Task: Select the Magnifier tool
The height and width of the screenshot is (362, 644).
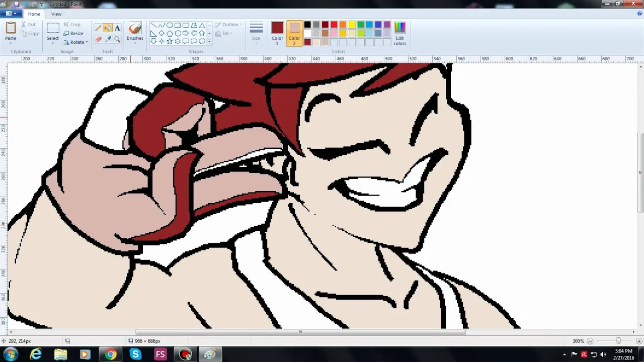Action: pos(117,39)
